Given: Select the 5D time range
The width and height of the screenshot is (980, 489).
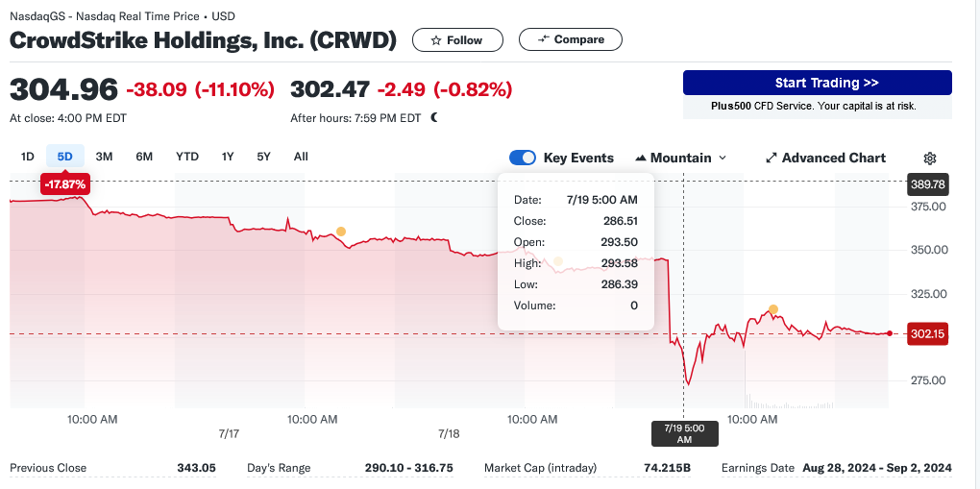Looking at the screenshot, I should click(x=65, y=157).
